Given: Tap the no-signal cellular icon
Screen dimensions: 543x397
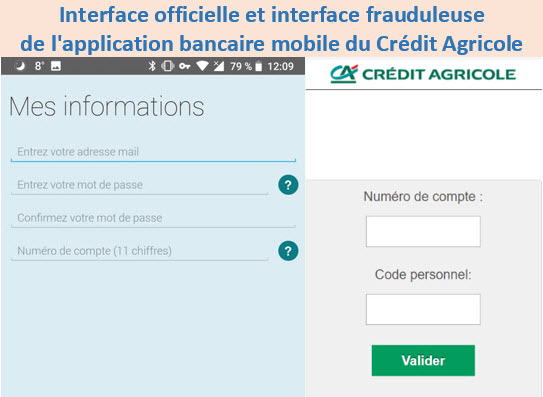Looking at the screenshot, I should [x=219, y=66].
